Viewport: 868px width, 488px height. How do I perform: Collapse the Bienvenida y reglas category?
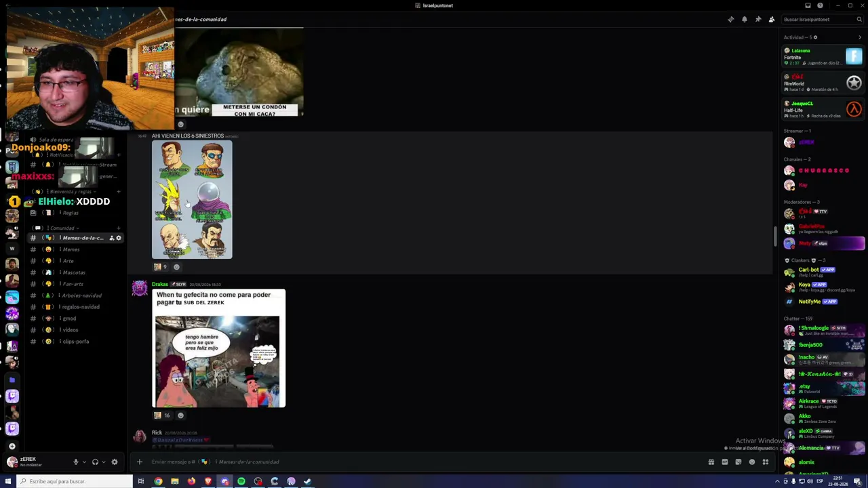pyautogui.click(x=64, y=192)
